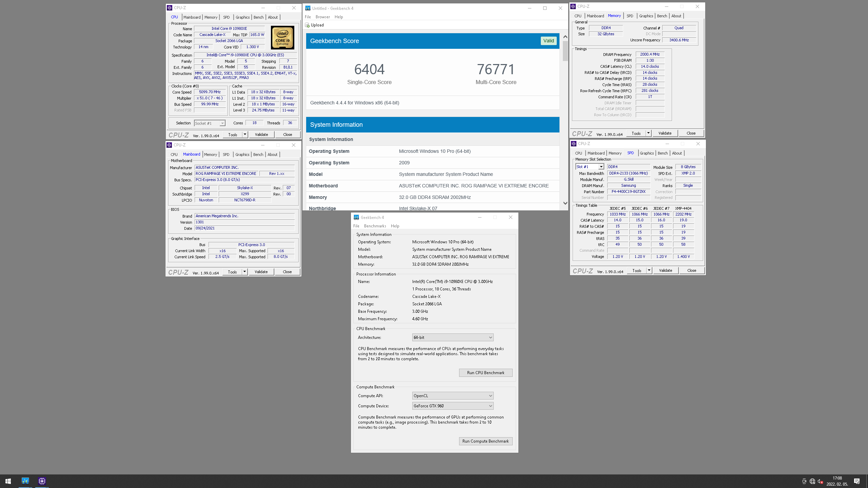The width and height of the screenshot is (868, 488).
Task: Open Help menu in Geekbench 4 window
Action: point(395,226)
